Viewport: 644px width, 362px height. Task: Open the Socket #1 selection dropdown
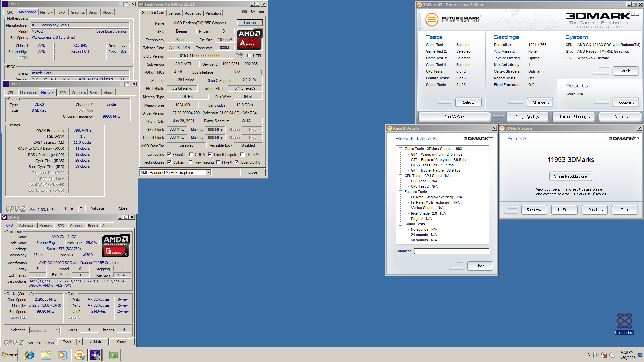tap(57, 330)
